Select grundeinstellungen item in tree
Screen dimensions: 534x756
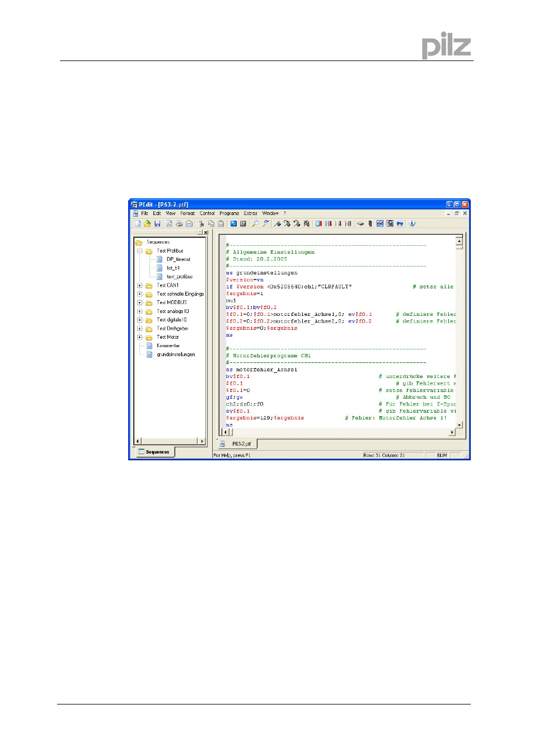176,354
